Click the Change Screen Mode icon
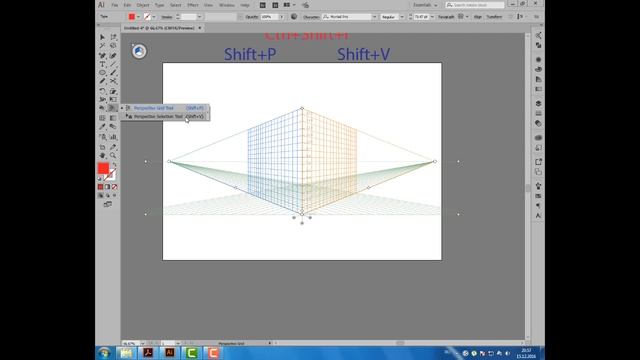640x360 pixels. pos(107,204)
